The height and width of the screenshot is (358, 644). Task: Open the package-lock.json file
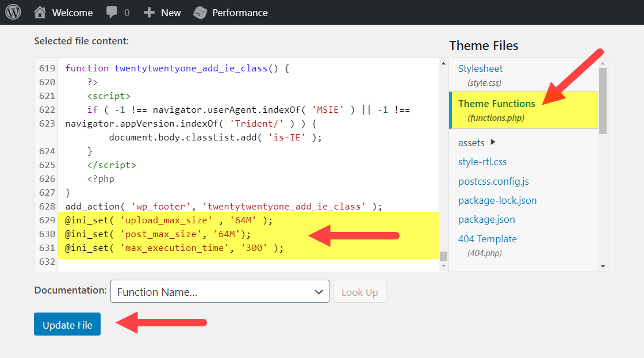pyautogui.click(x=497, y=200)
